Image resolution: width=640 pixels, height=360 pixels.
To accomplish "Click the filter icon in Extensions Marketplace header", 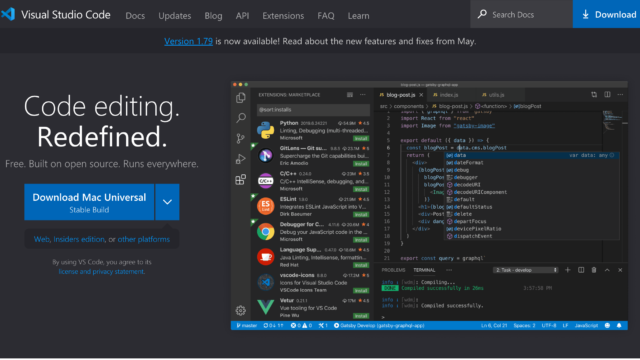I will pos(350,95).
